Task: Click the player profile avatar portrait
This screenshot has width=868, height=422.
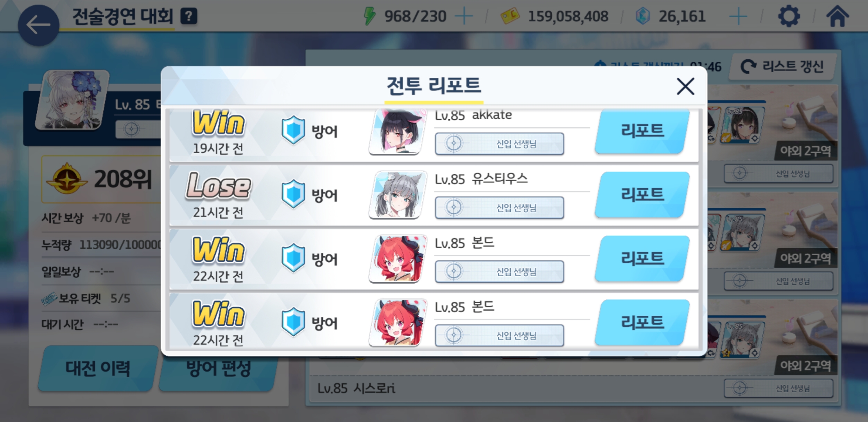Action: [x=72, y=100]
